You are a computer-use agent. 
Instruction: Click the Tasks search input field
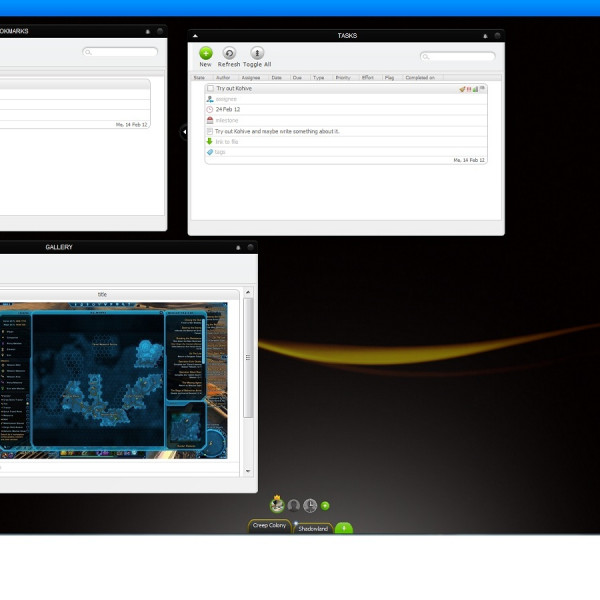click(460, 56)
